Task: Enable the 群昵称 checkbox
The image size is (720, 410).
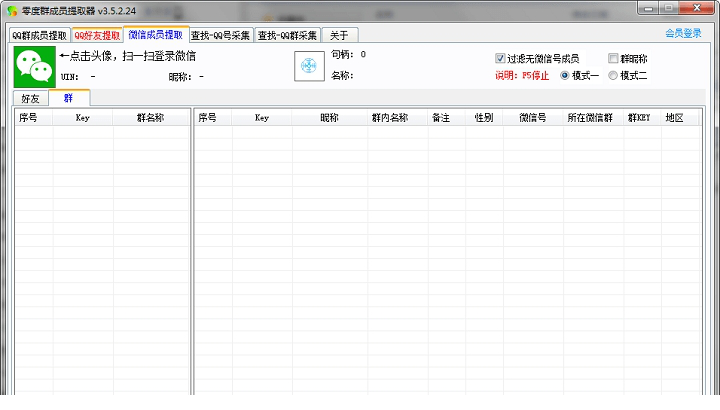Action: click(613, 58)
